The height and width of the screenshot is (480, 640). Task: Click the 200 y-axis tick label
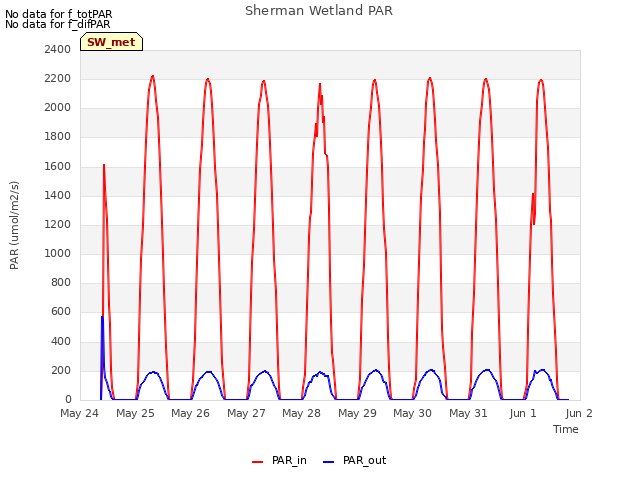coord(61,370)
